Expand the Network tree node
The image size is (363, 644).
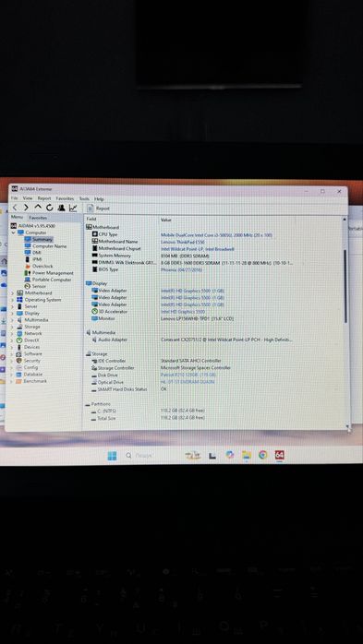click(x=12, y=333)
